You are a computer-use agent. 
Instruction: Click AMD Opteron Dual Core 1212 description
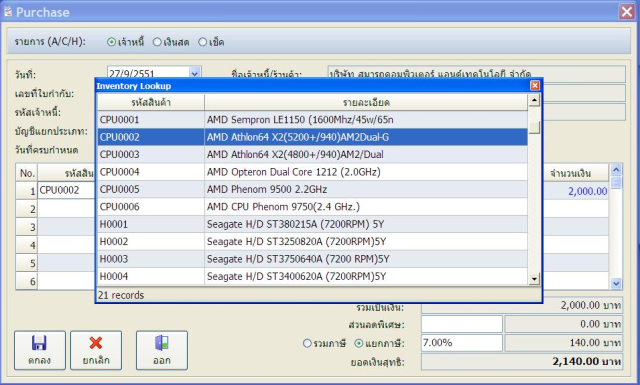[293, 172]
